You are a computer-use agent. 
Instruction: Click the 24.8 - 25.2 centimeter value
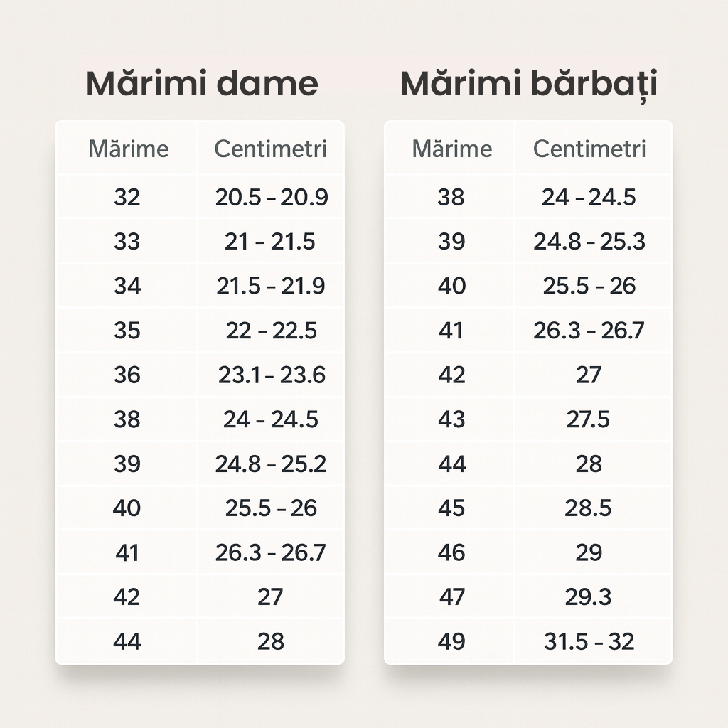tap(271, 464)
